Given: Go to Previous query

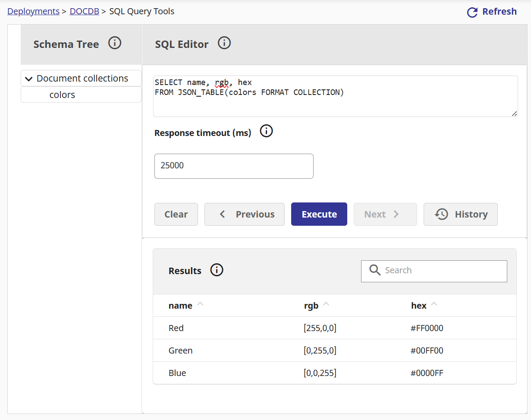Looking at the screenshot, I should point(244,214).
